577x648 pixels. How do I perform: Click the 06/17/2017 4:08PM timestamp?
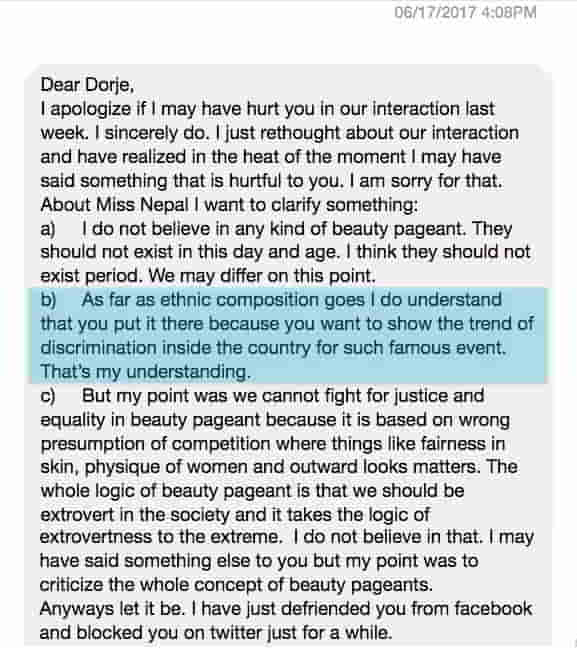coord(465,12)
